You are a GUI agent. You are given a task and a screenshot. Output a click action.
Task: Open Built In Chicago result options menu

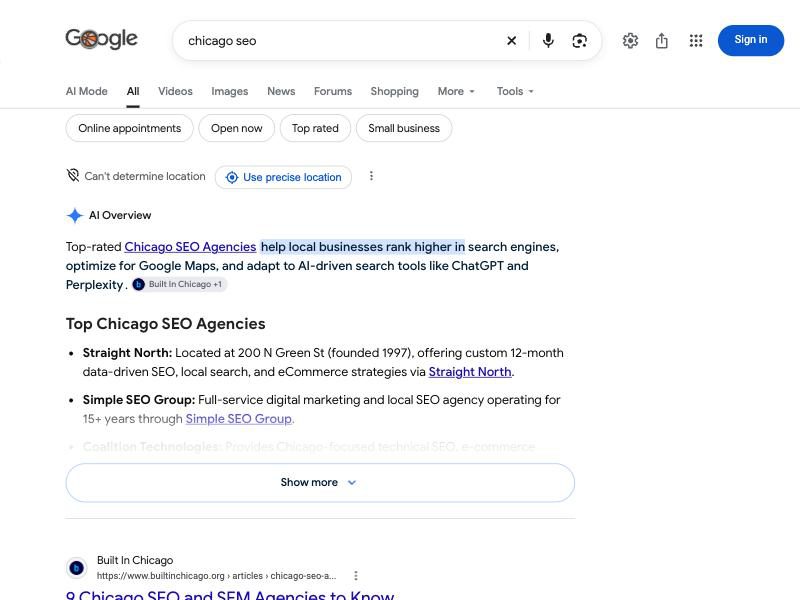[356, 576]
